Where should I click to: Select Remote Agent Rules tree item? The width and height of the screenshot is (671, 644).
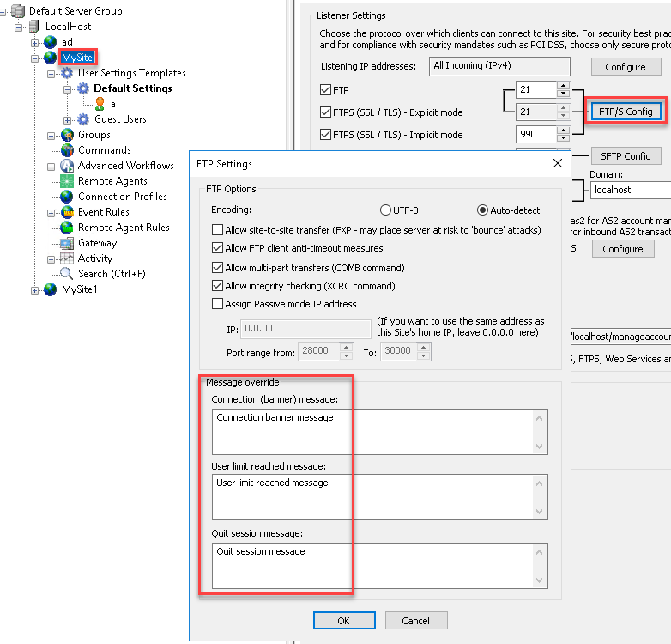[x=124, y=228]
